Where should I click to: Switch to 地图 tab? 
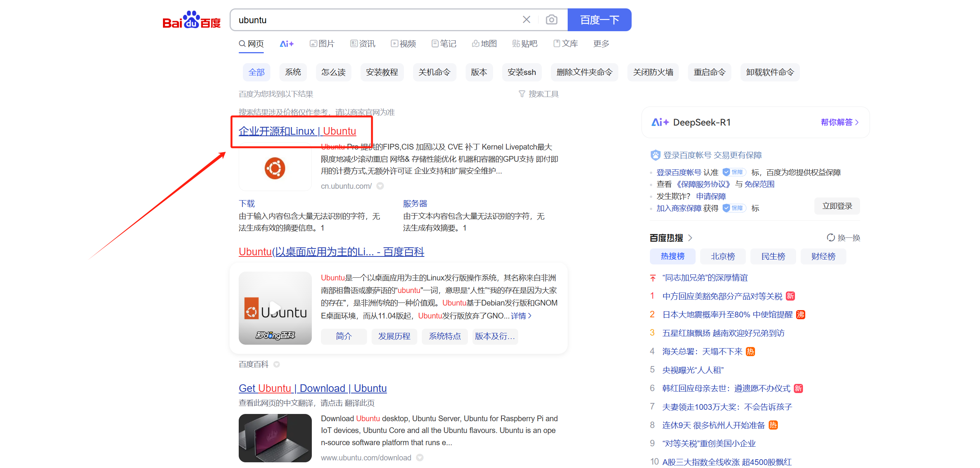pos(484,44)
